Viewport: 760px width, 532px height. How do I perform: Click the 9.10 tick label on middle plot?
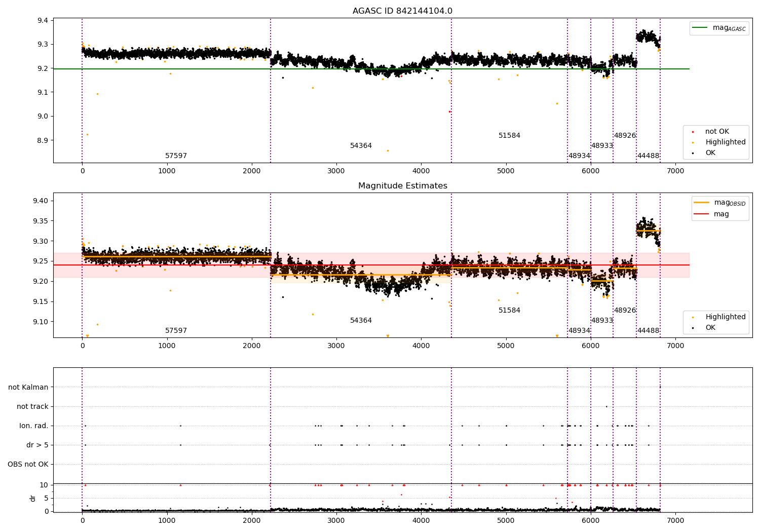[41, 322]
